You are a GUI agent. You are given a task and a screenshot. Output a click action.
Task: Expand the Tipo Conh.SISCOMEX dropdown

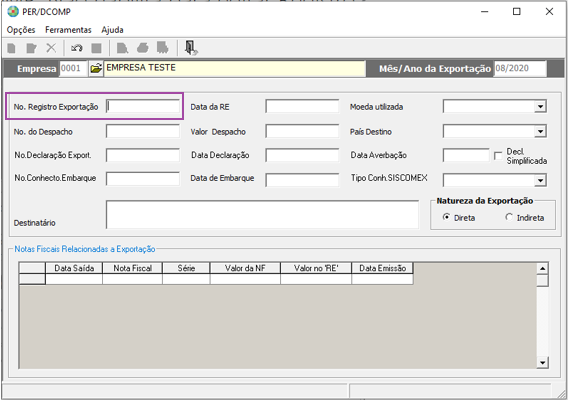click(x=540, y=180)
